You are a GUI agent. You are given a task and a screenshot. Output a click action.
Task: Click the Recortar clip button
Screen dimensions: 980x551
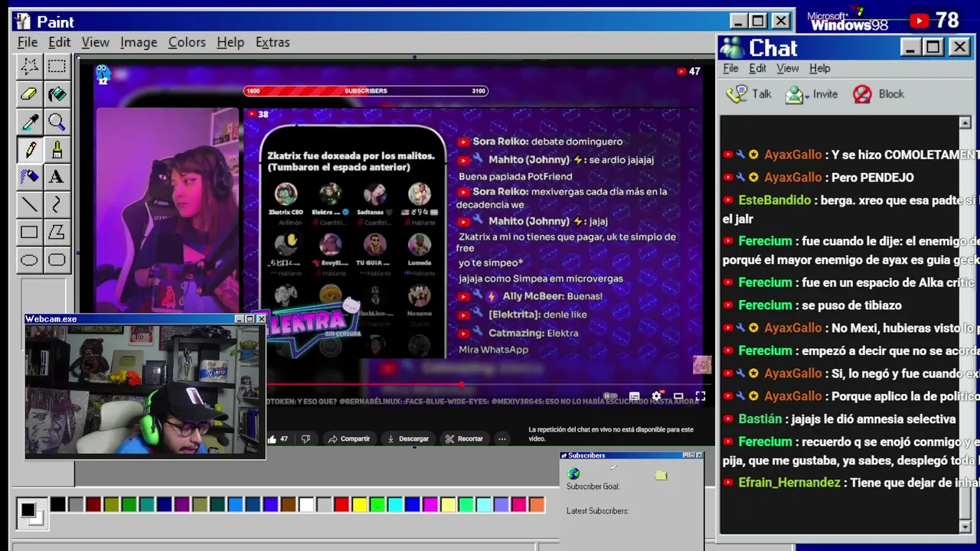coord(465,439)
